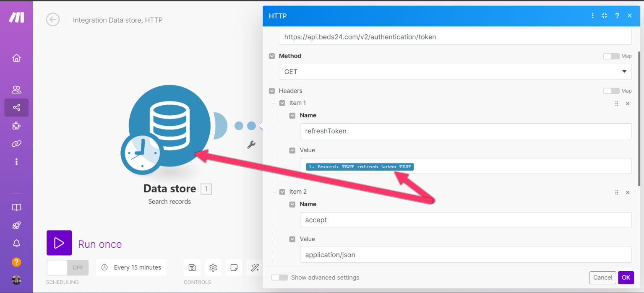Open the What's new rocket icon

tap(16, 226)
